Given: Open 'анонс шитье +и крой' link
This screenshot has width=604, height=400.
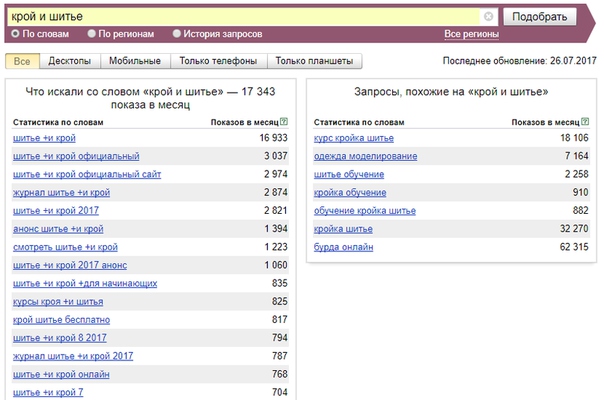Looking at the screenshot, I should pyautogui.click(x=58, y=229).
